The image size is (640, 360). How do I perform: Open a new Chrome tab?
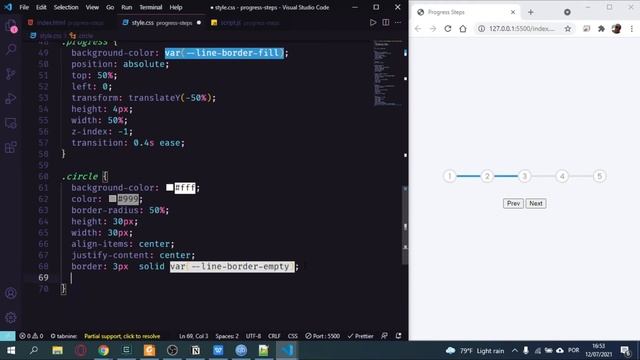(x=531, y=12)
